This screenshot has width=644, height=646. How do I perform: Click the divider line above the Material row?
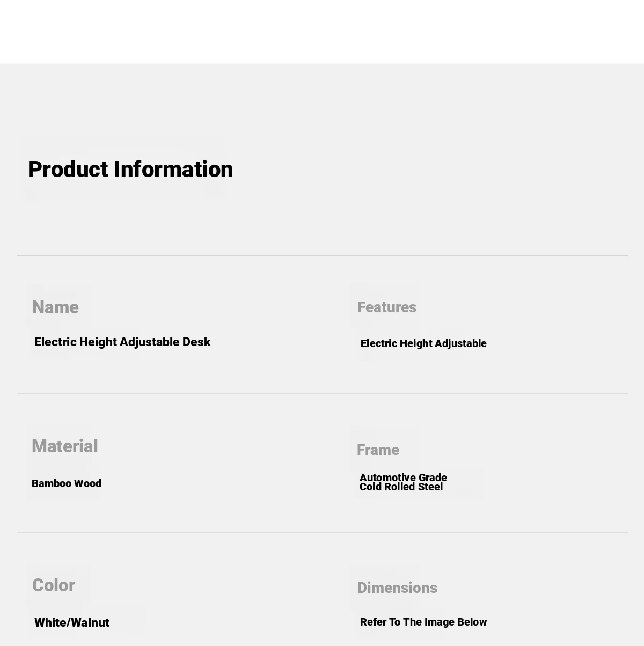pyautogui.click(x=322, y=393)
